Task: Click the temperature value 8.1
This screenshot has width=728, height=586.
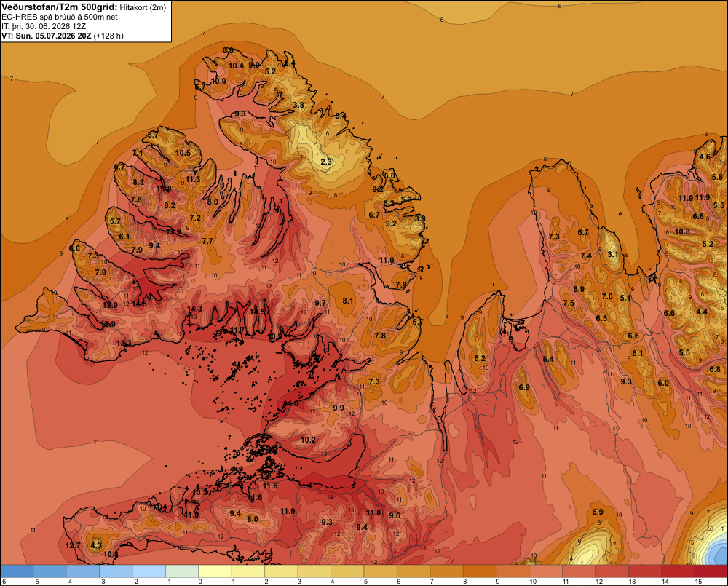Action: (348, 301)
